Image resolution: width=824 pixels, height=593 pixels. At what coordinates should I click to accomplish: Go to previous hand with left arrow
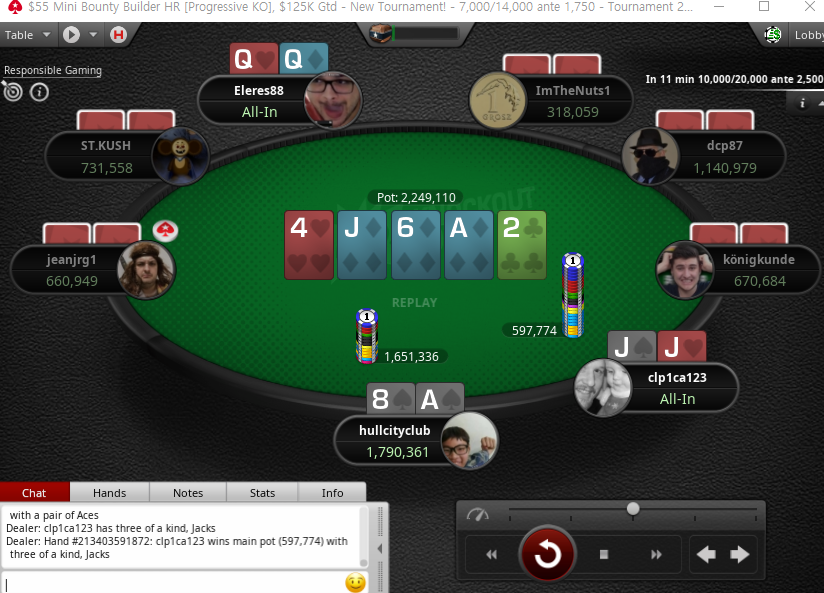(706, 554)
